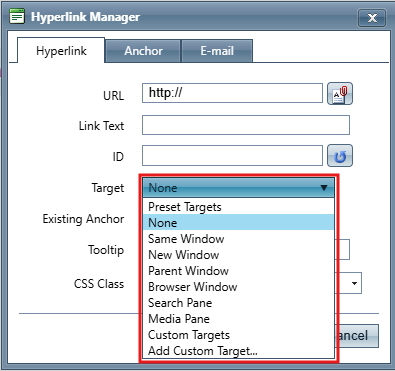Switch to the E-mail tab
Screen dimensions: 395x371
[x=217, y=51]
